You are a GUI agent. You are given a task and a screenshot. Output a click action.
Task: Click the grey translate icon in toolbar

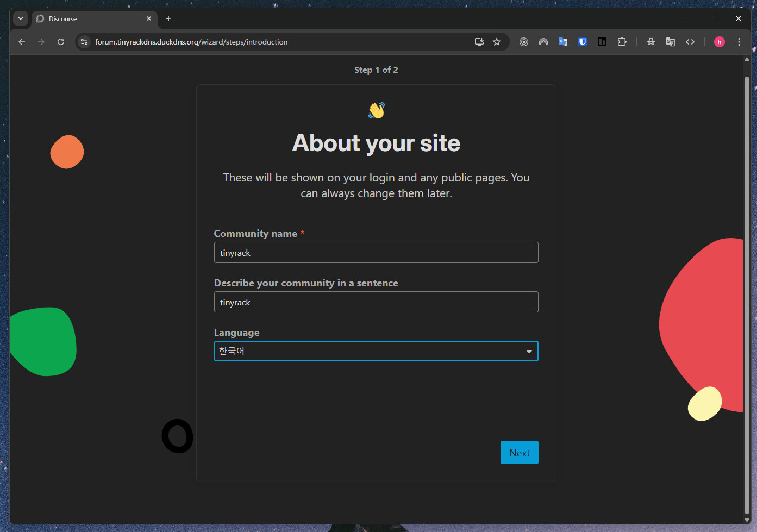click(x=671, y=42)
